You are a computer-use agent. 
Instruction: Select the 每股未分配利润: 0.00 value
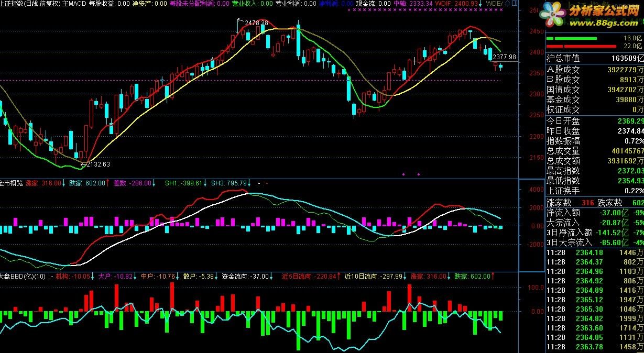point(200,4)
